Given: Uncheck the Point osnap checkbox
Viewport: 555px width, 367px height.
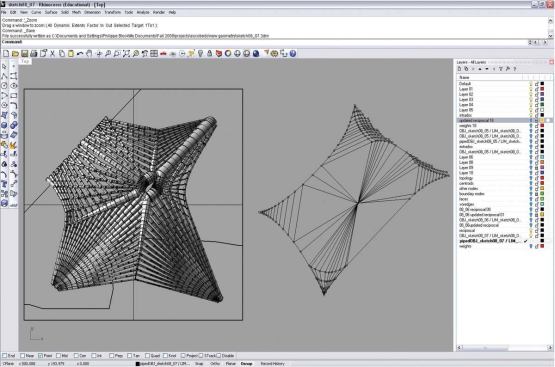Looking at the screenshot, I should coord(40,356).
